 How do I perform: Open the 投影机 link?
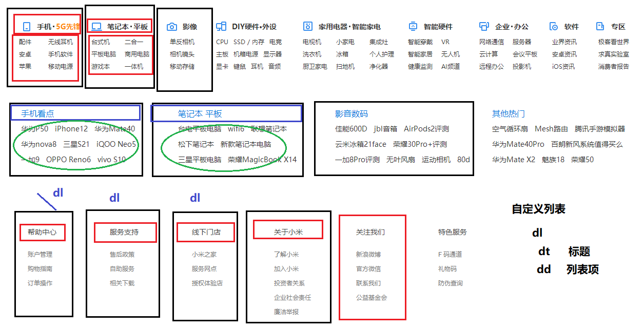click(522, 66)
